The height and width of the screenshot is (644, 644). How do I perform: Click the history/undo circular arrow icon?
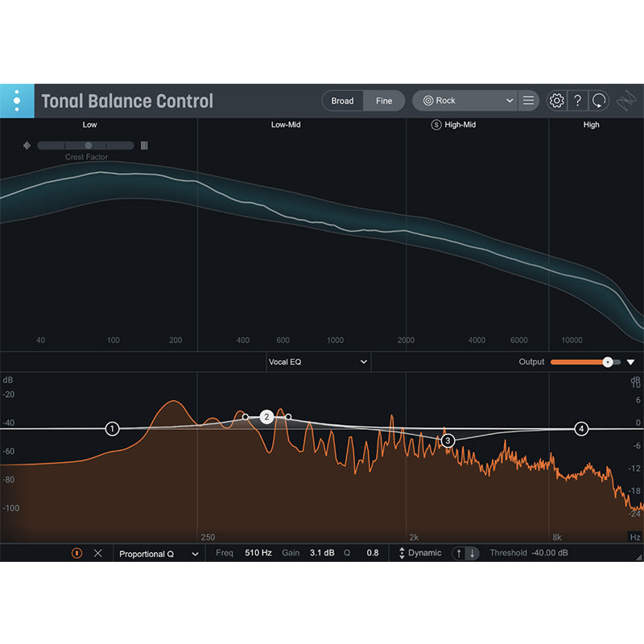tap(598, 101)
